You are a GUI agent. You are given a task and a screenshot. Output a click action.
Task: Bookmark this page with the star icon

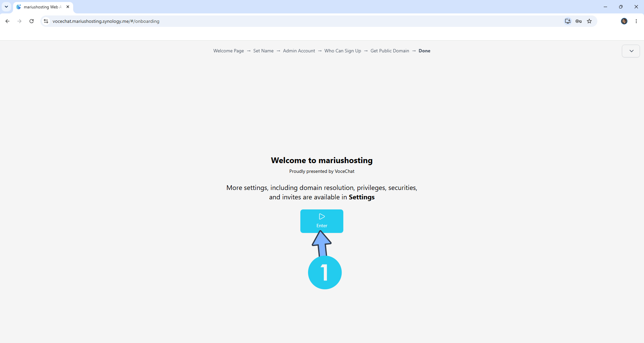coord(589,21)
